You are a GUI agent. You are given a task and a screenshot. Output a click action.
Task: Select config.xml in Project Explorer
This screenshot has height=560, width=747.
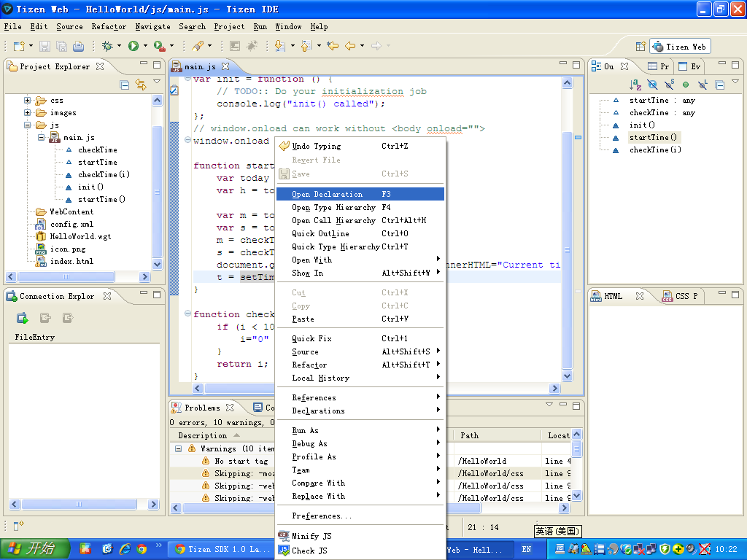(x=71, y=225)
